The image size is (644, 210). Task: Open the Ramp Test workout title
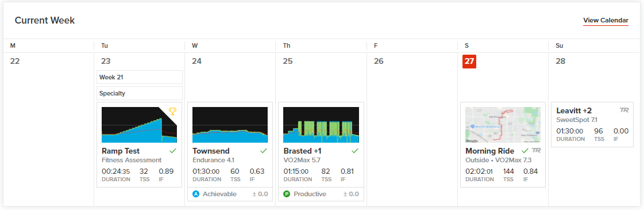coord(120,151)
